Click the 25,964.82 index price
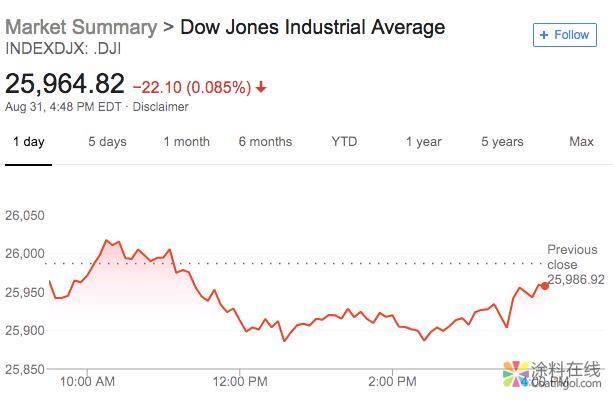Image resolution: width=613 pixels, height=401 pixels. 65,84
